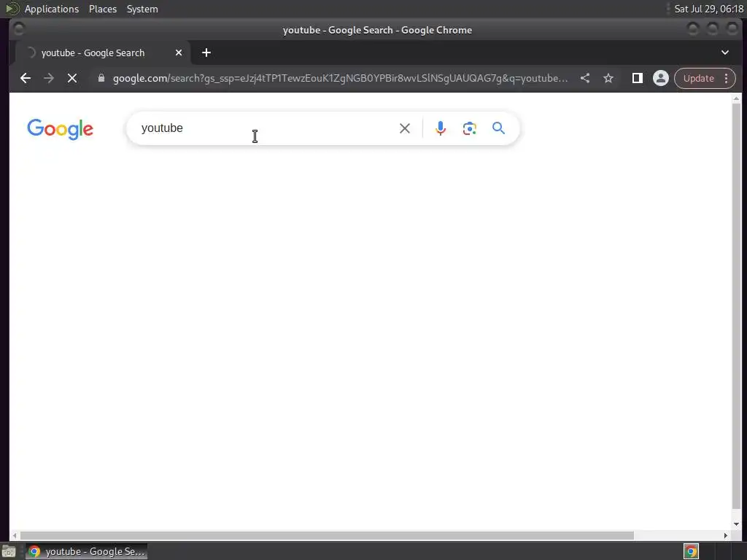
Task: Search by image with Google Lens
Action: coord(469,128)
